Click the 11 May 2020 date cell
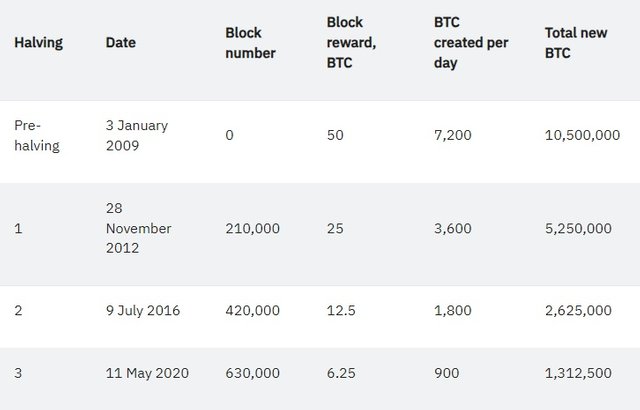Screen dimensions: 640x410 coord(147,373)
